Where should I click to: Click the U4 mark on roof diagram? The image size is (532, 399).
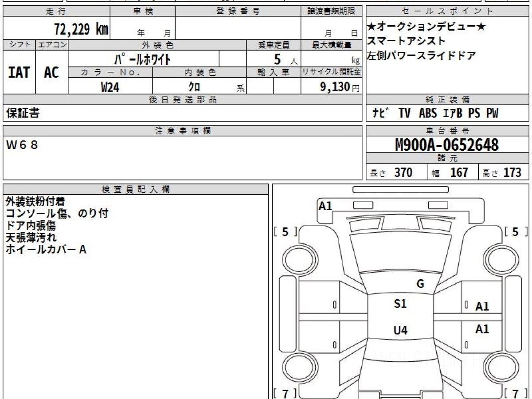(x=400, y=330)
